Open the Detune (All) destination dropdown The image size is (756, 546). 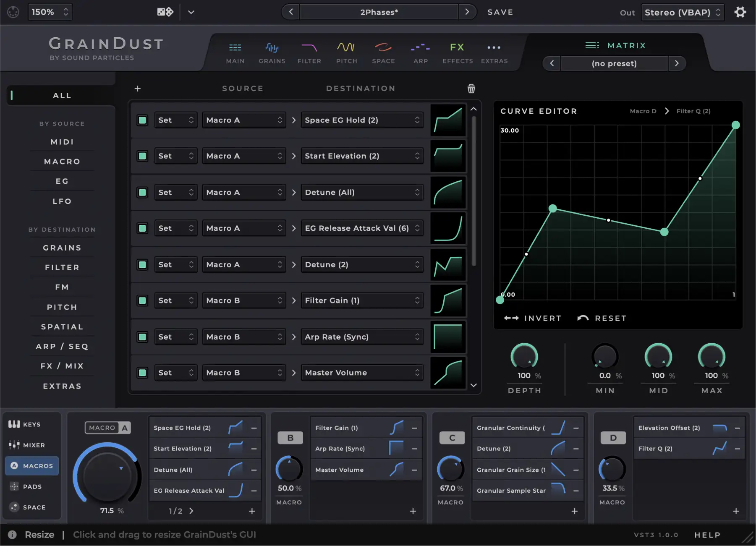pos(361,192)
